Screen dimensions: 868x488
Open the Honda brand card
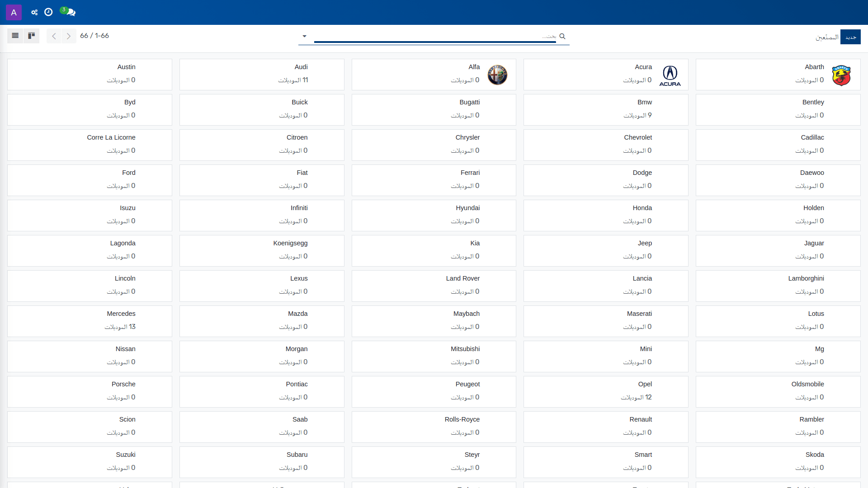[x=606, y=216]
